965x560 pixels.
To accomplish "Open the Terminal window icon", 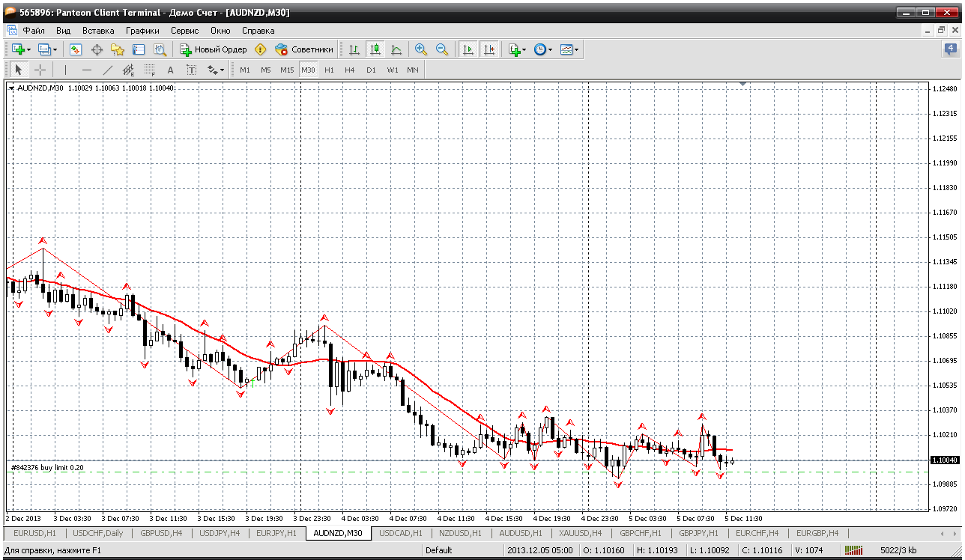I will click(x=139, y=49).
